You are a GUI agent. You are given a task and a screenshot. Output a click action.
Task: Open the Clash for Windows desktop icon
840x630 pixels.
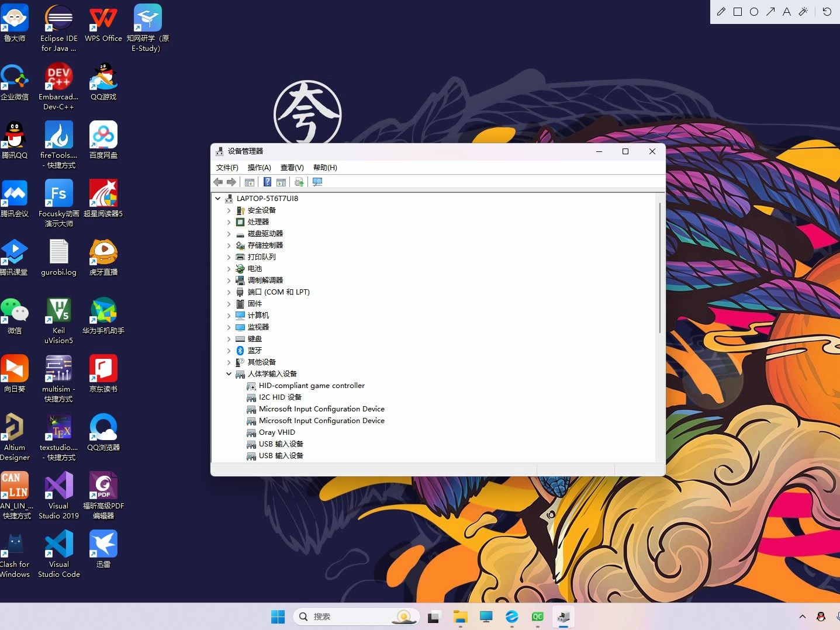pyautogui.click(x=15, y=554)
